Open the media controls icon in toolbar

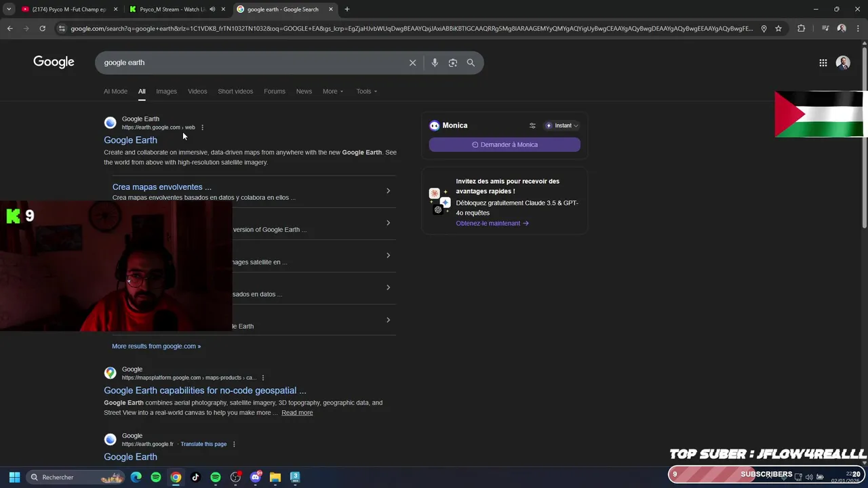(825, 28)
